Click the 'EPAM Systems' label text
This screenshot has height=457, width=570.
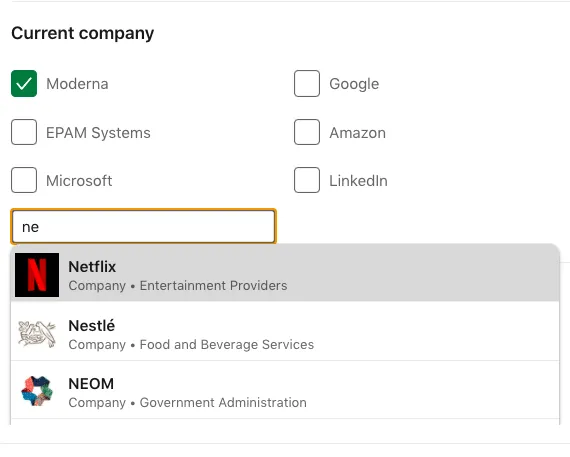pyautogui.click(x=98, y=133)
